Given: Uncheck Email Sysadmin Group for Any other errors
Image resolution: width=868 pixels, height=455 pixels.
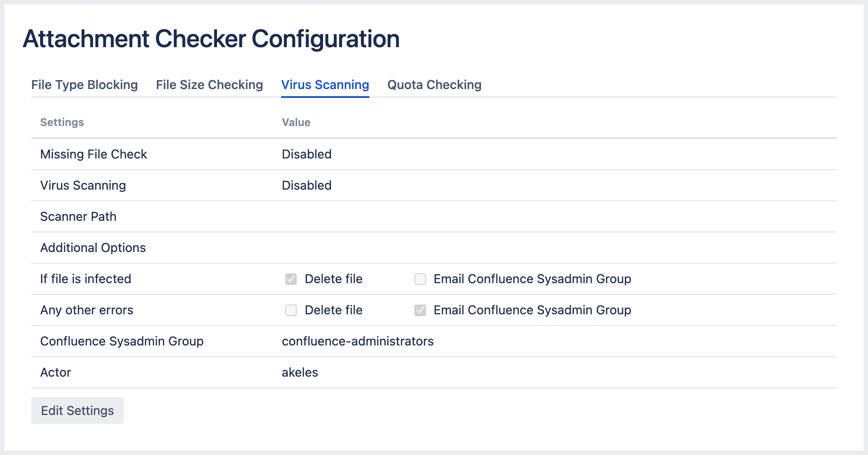Looking at the screenshot, I should click(420, 310).
